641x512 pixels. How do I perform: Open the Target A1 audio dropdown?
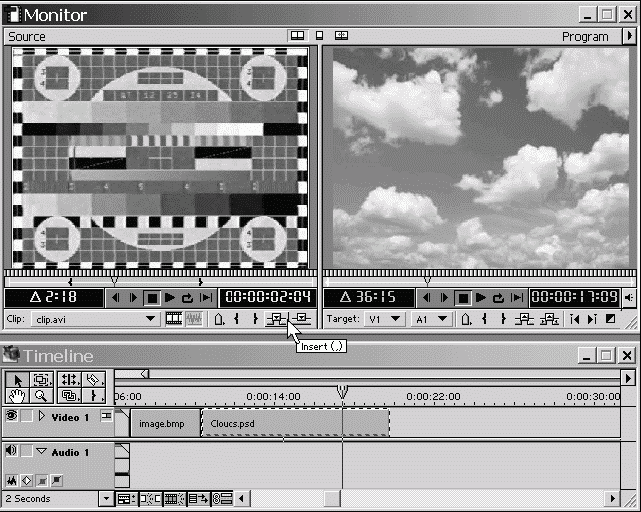point(431,319)
